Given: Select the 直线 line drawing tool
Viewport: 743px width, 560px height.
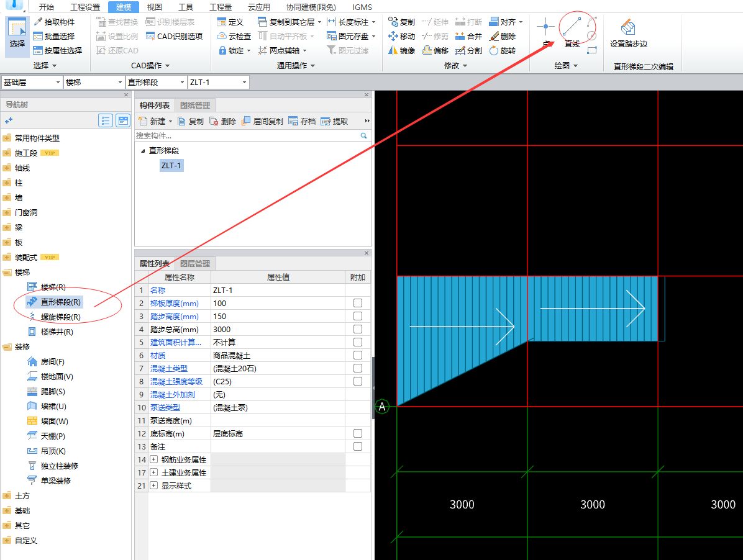Looking at the screenshot, I should [572, 32].
